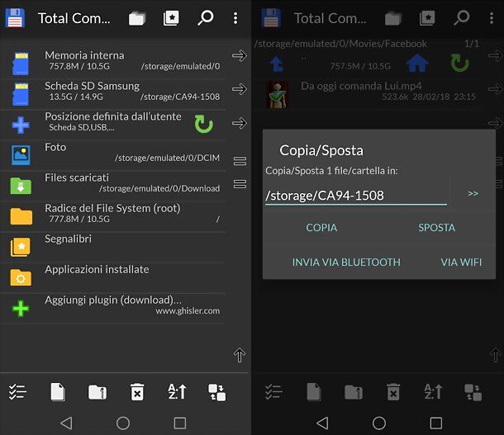Tap the video thumbnail of Da oggi comanda Lui.mp4
Image resolution: width=504 pixels, height=435 pixels.
[x=278, y=95]
